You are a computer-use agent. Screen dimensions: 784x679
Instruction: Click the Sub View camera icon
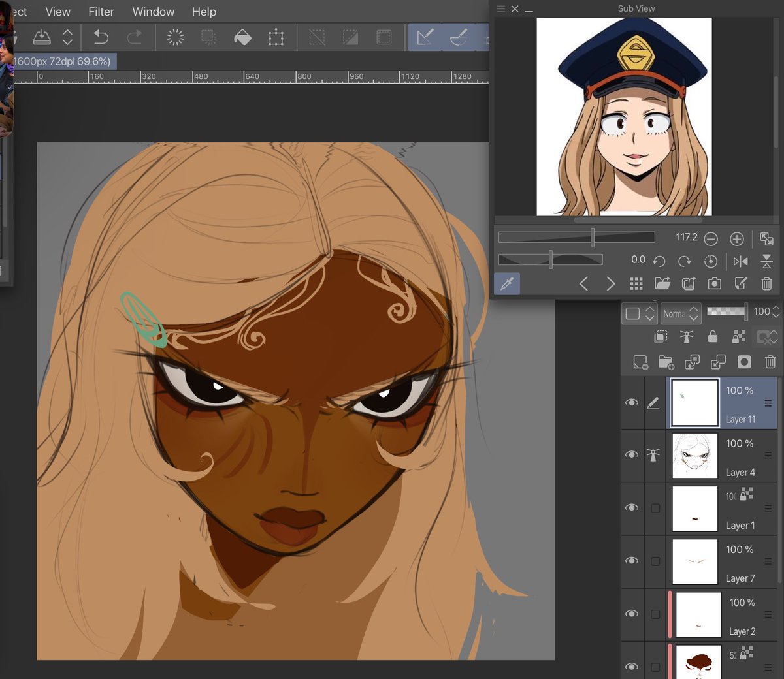(x=715, y=283)
